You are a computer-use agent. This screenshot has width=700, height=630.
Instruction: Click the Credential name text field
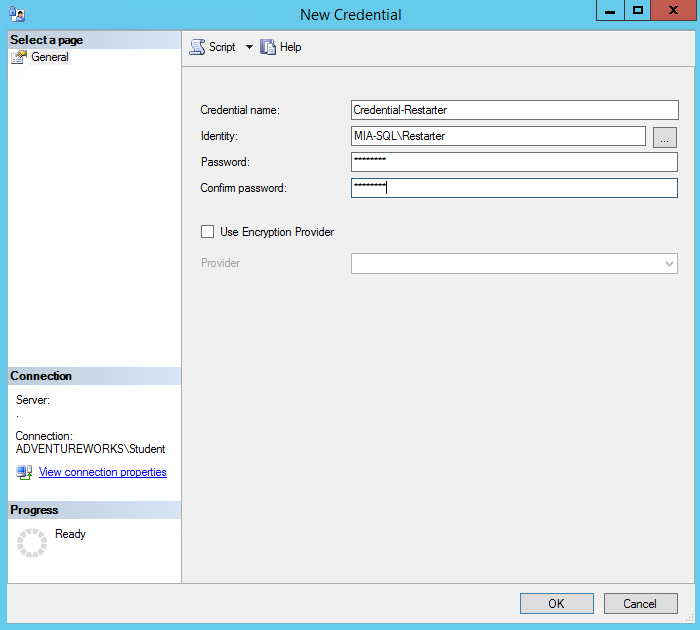[514, 110]
